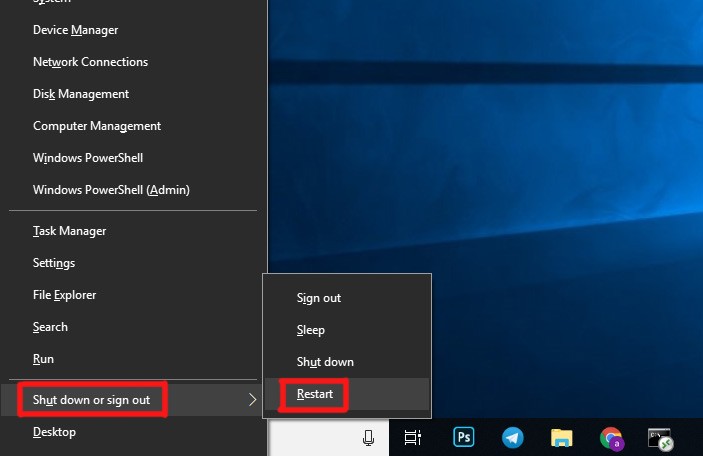The image size is (703, 456).
Task: Open Settings from the Win+X menu
Action: click(x=54, y=263)
